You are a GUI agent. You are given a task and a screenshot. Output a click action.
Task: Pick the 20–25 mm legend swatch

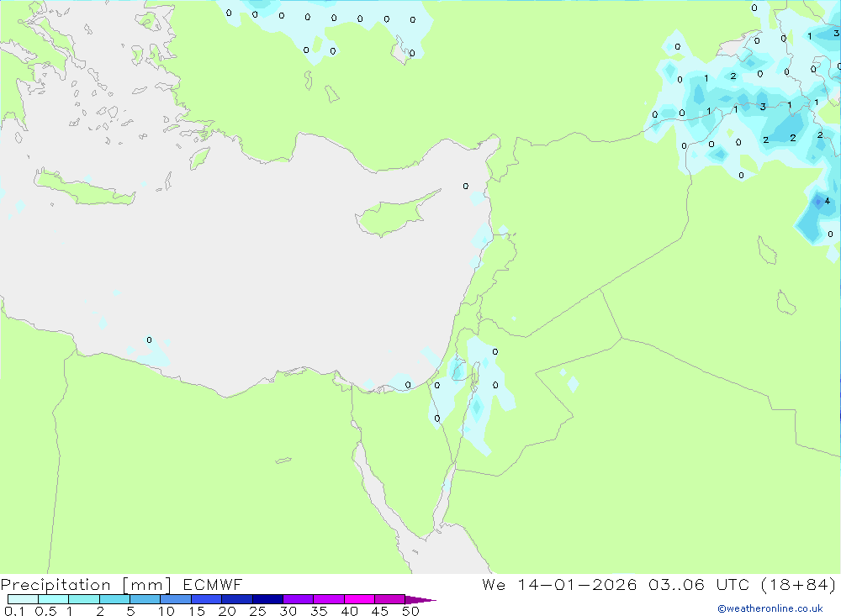pyautogui.click(x=237, y=599)
